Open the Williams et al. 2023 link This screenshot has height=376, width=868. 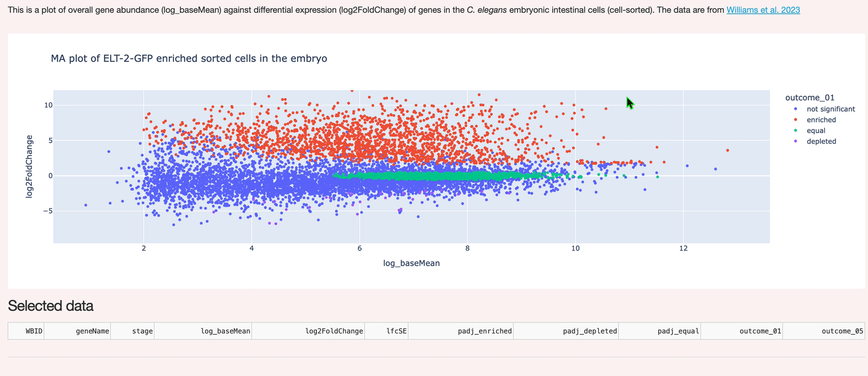point(763,10)
